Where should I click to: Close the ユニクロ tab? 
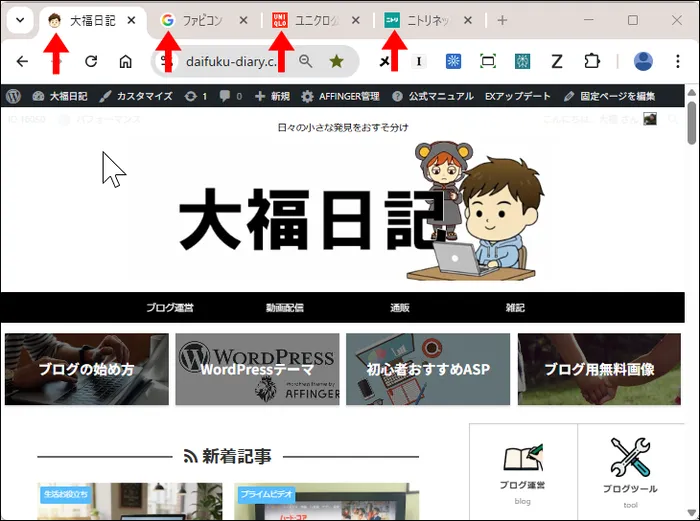click(356, 21)
